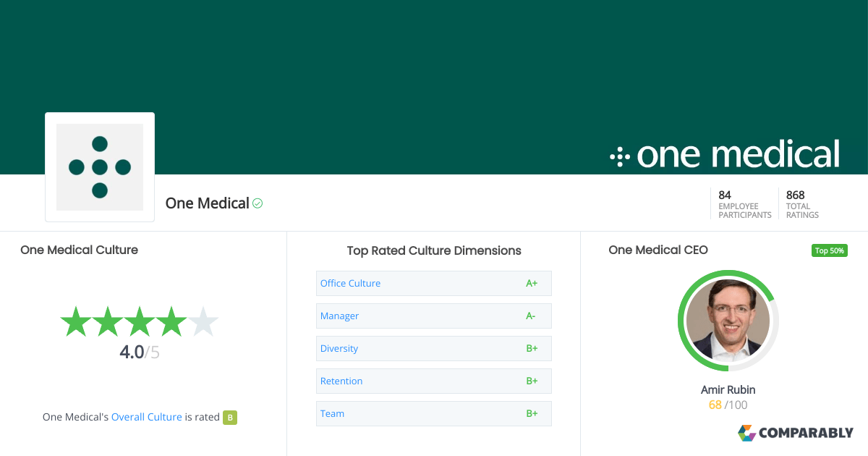Click Amir Rubin's profile photo
Viewport: 868px width, 456px height.
(728, 321)
